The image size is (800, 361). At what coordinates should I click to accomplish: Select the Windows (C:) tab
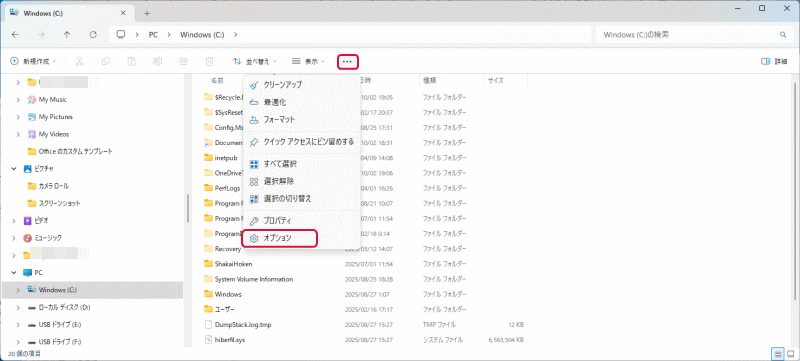69,14
